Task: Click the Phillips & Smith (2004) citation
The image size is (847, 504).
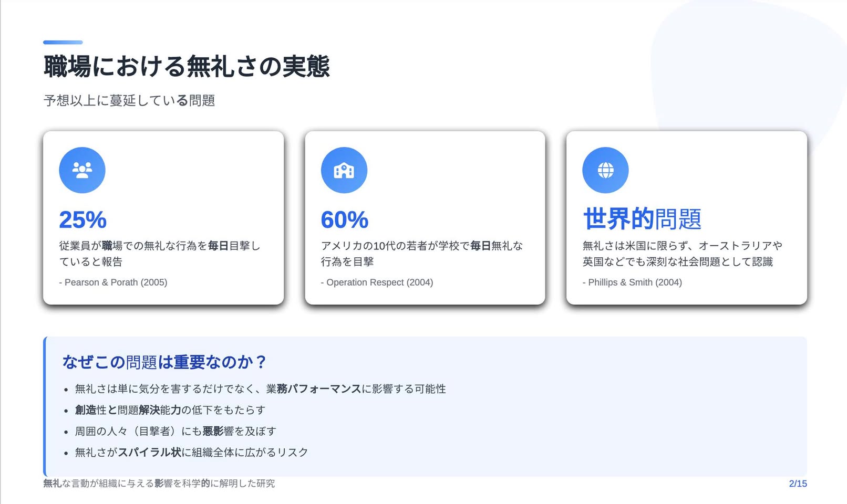Action: [632, 282]
